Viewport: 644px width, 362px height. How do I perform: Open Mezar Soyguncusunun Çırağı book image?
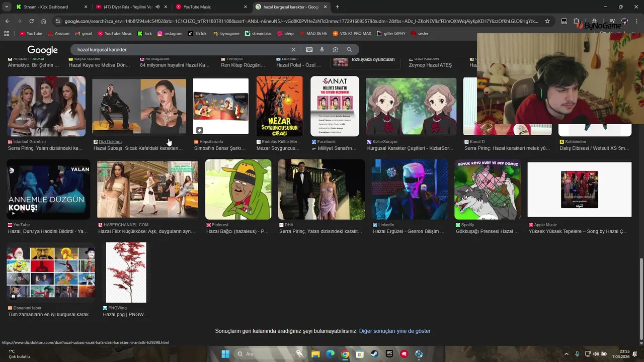pyautogui.click(x=280, y=106)
